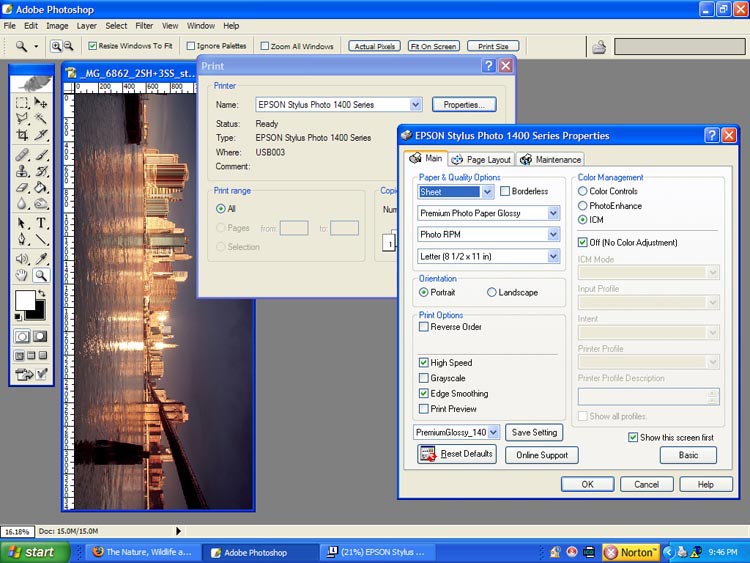Select the Line tool
This screenshot has width=750, height=563.
(41, 239)
